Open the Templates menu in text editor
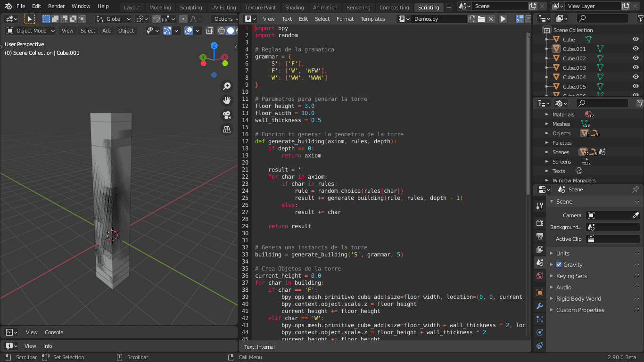The height and width of the screenshot is (362, 644). (x=372, y=19)
